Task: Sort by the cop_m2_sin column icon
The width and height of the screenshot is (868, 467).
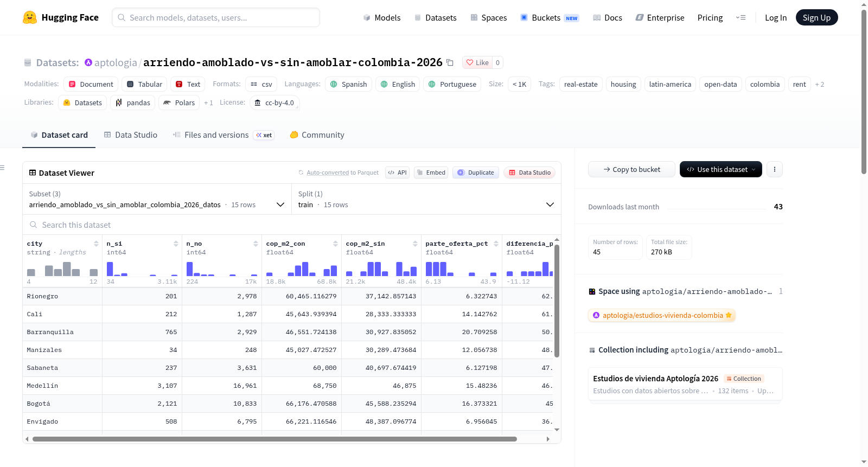Action: tap(415, 244)
